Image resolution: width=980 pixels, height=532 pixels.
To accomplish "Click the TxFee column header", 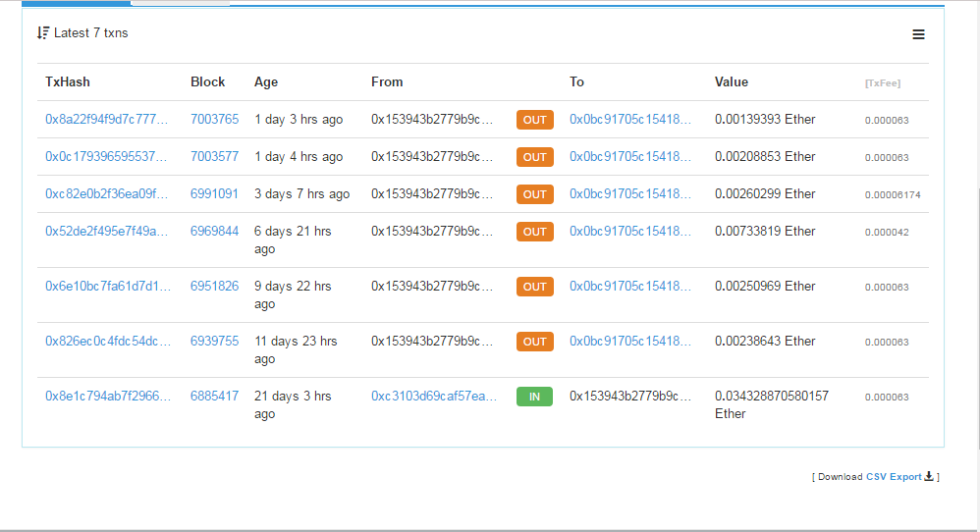I will (x=883, y=83).
